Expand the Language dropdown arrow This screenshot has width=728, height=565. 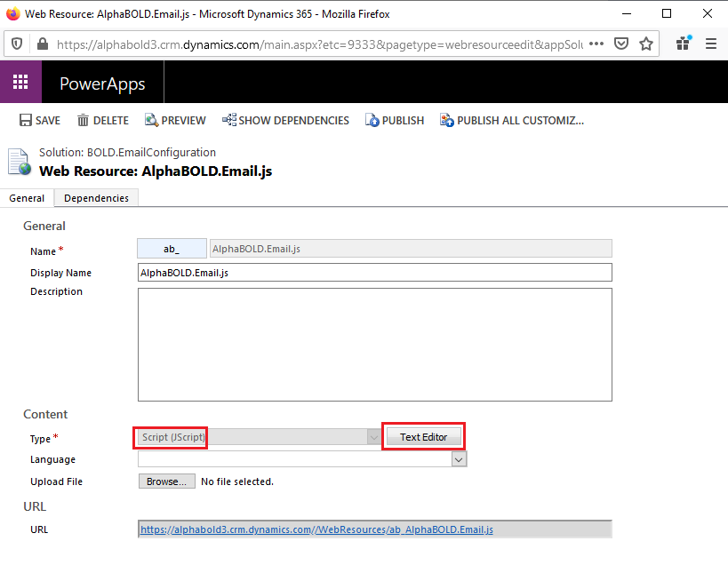coord(459,459)
